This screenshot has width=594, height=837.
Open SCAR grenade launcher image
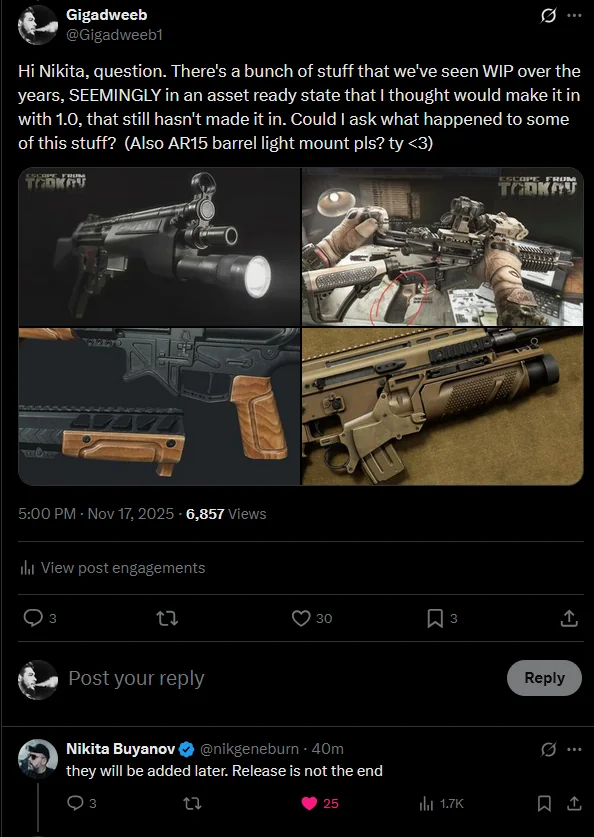[442, 406]
